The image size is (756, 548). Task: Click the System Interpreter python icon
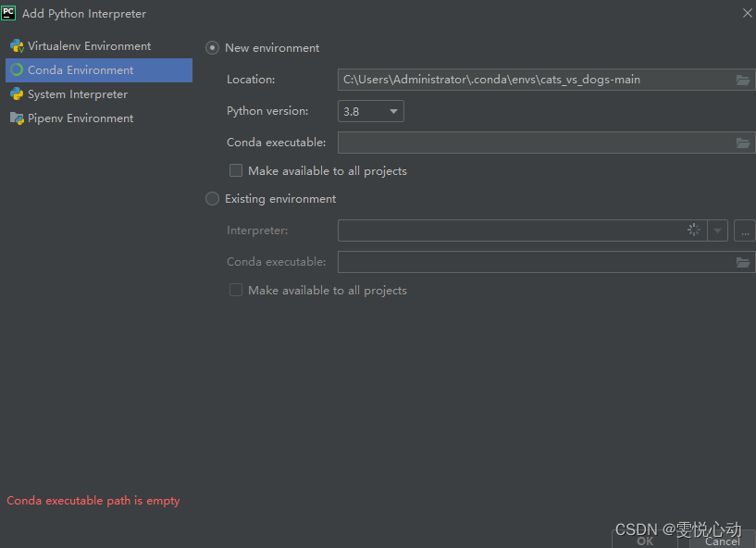(x=17, y=94)
